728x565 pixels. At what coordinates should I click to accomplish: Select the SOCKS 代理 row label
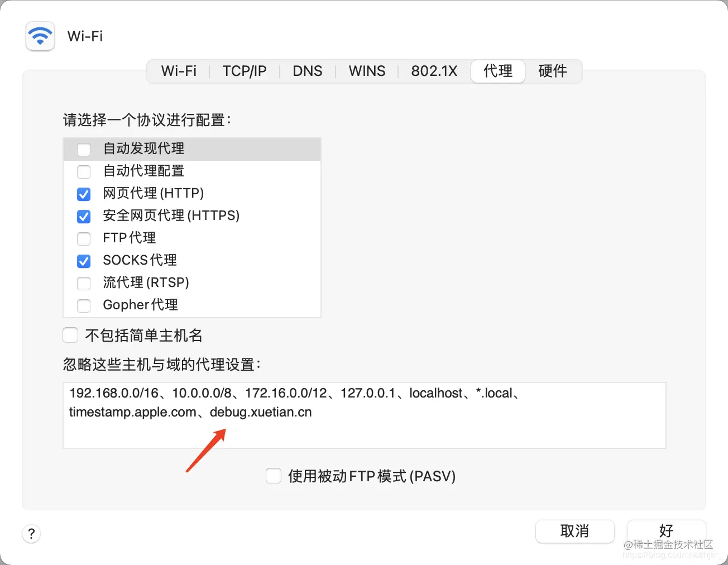pos(140,260)
